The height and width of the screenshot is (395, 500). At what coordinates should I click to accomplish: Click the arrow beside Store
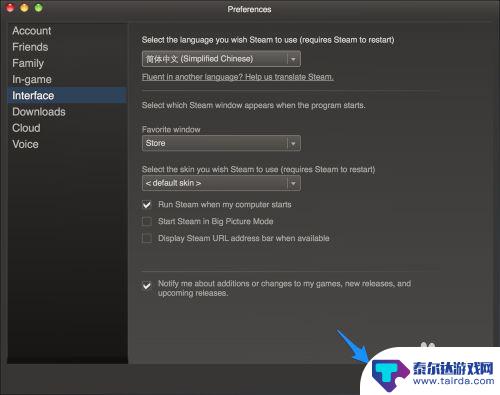point(293,144)
